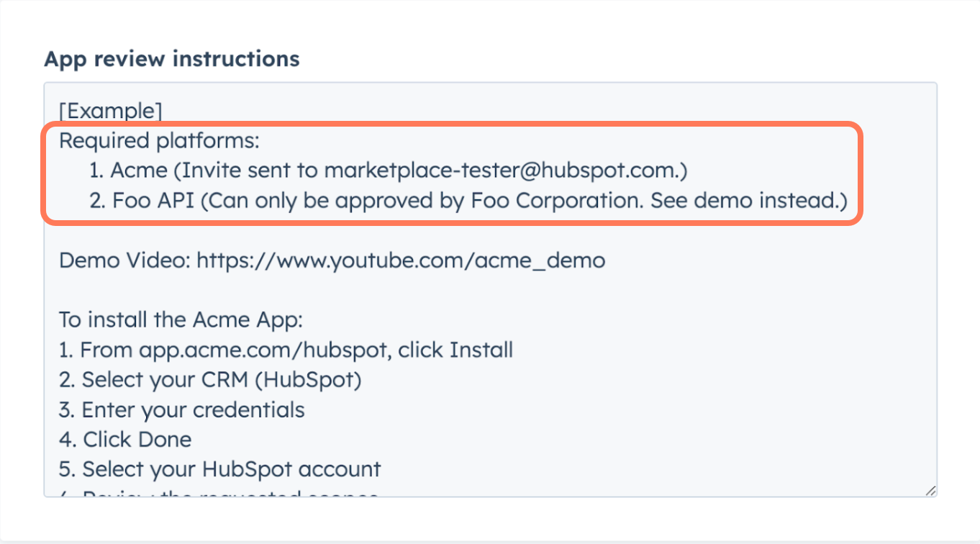Grab the textarea resize handle corner

click(930, 490)
